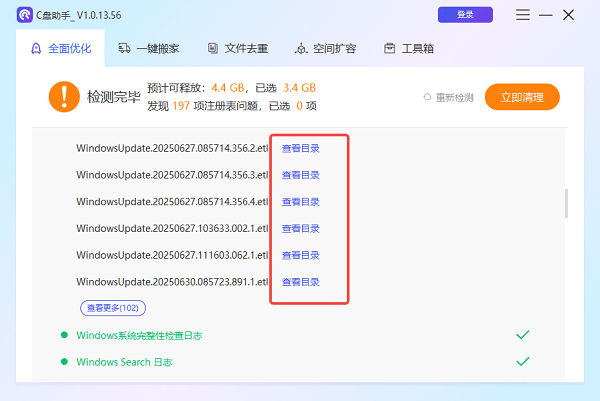600x401 pixels.
Task: Click the C盘助手 app logo icon
Action: [25, 15]
